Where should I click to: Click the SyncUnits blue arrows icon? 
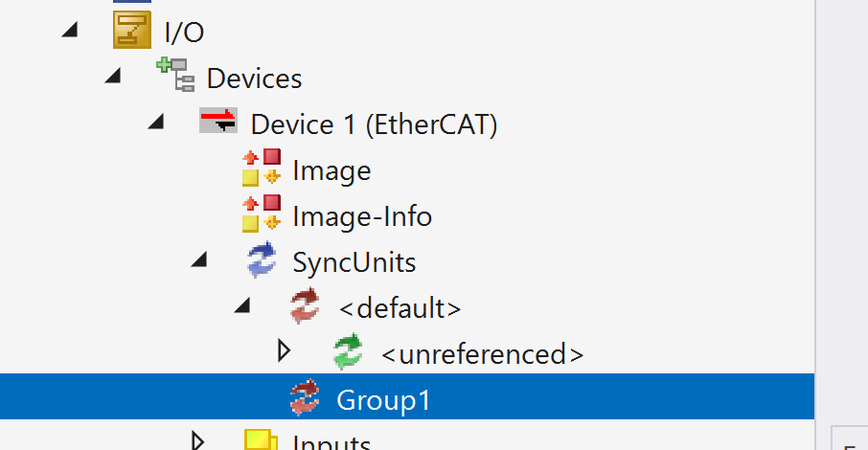pos(261,261)
